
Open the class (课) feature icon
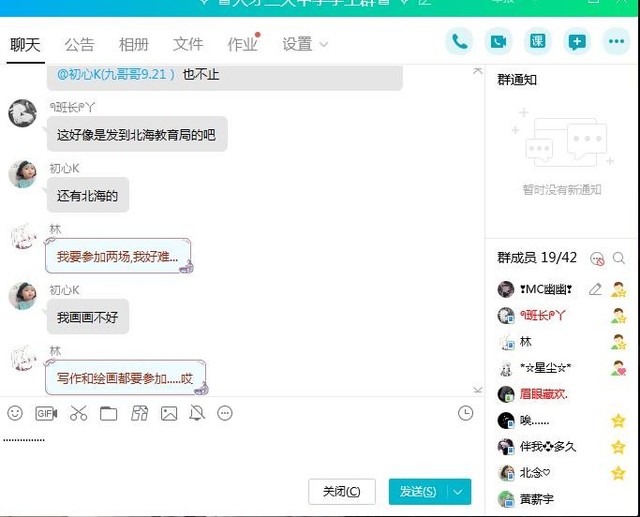(538, 42)
